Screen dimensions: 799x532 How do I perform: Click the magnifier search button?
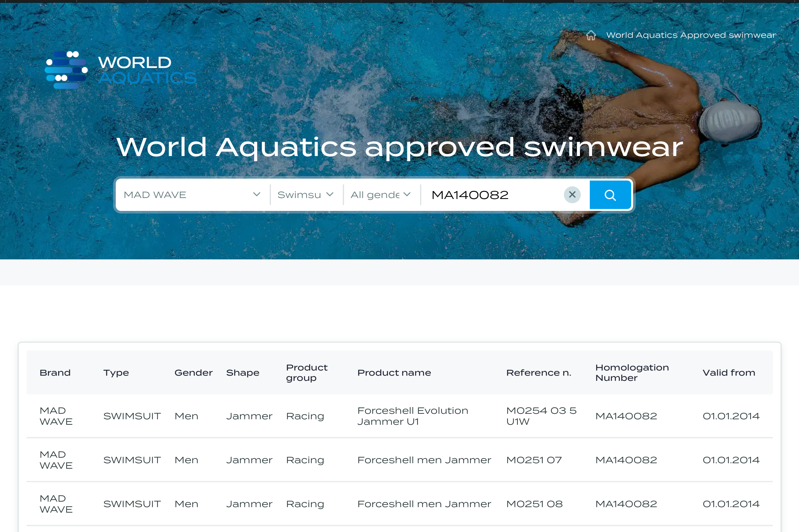click(610, 195)
